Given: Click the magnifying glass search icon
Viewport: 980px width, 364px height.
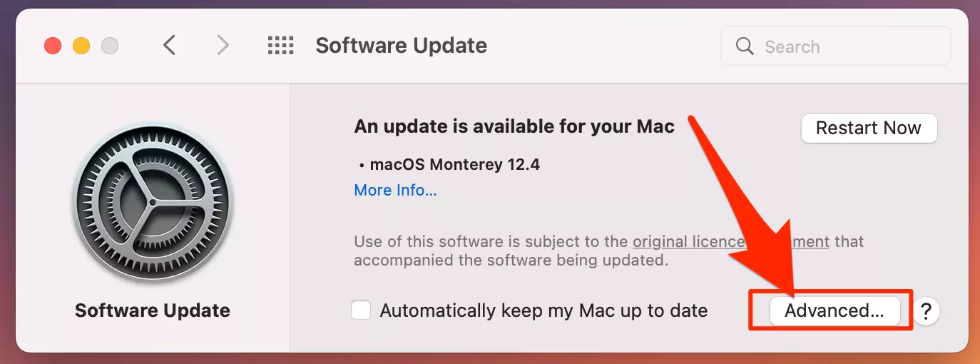Looking at the screenshot, I should tap(745, 46).
